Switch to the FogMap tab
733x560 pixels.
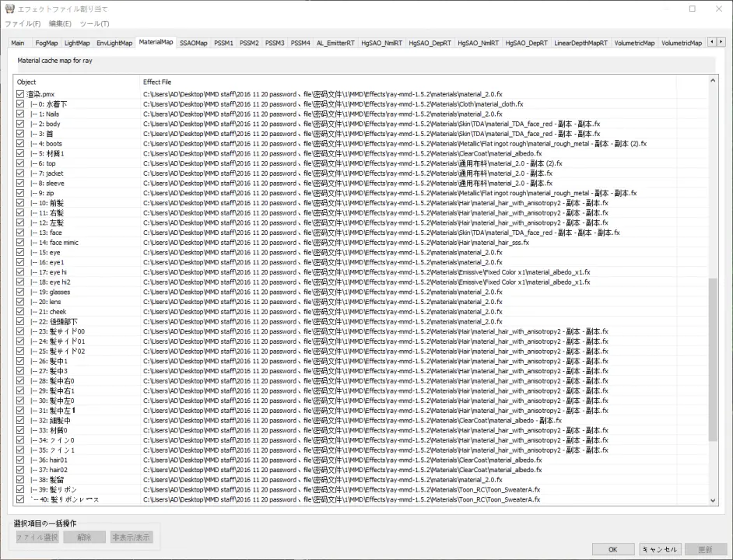46,43
